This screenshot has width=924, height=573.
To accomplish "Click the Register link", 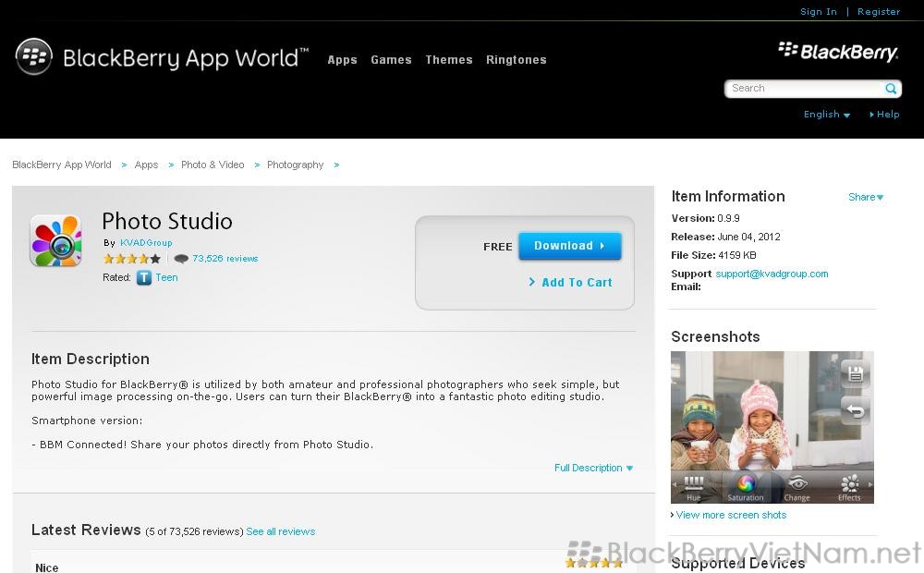I will (879, 12).
